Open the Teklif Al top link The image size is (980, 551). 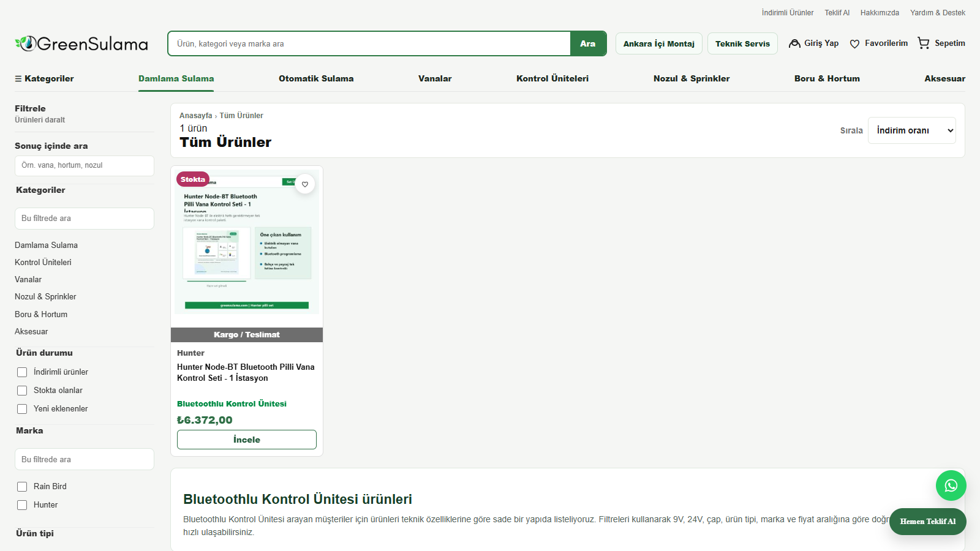[837, 13]
